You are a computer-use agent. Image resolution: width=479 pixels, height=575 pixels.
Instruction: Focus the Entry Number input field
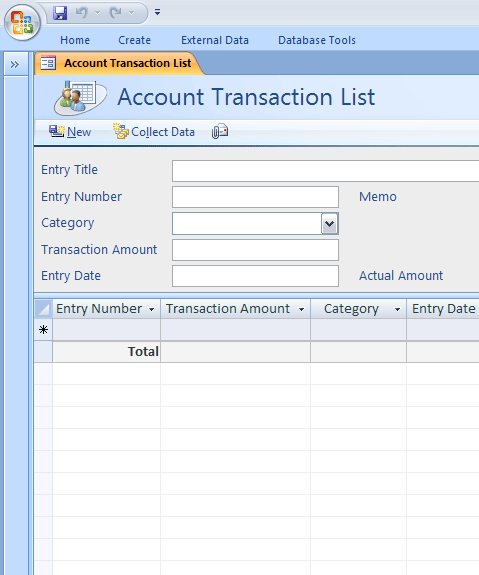pyautogui.click(x=255, y=197)
